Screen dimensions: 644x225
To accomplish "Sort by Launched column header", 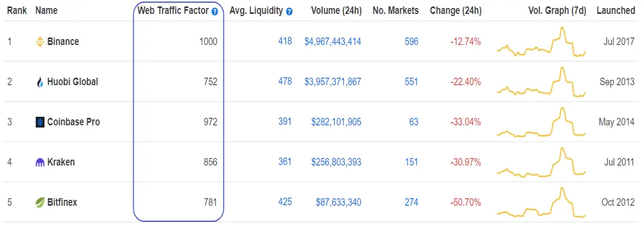I will (616, 10).
